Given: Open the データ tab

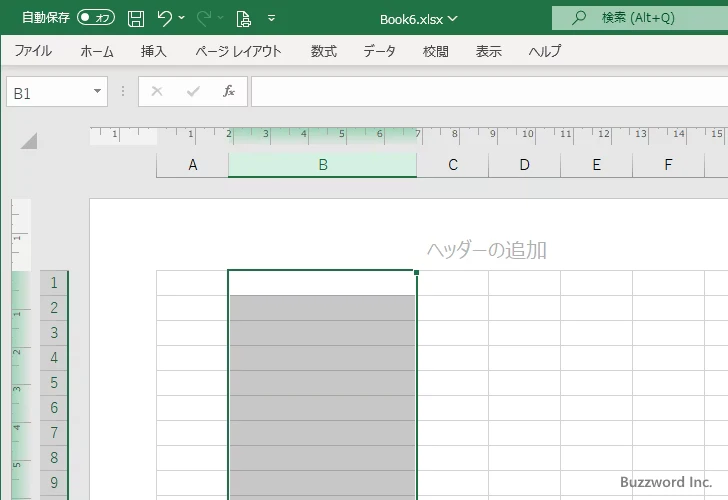Looking at the screenshot, I should coord(379,51).
